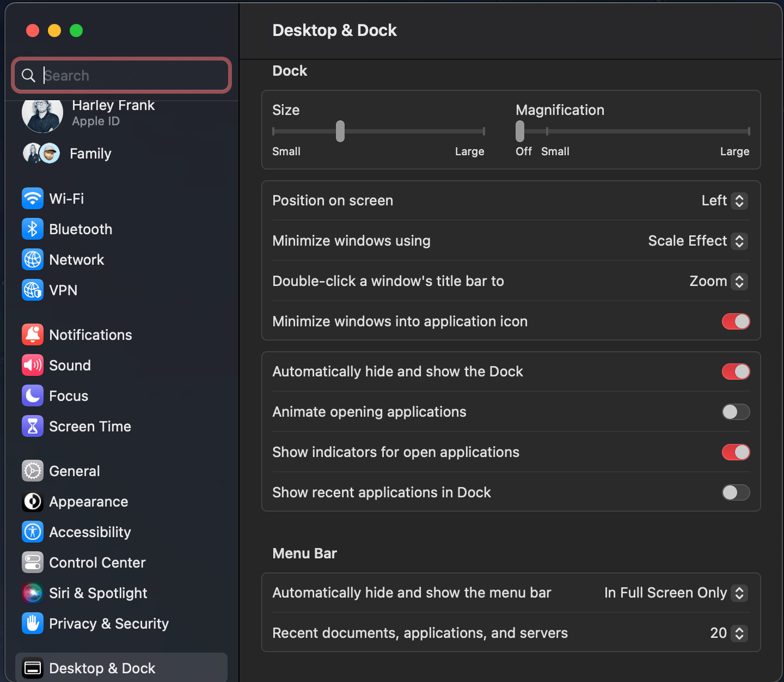
Task: Click the Bluetooth icon in sidebar
Action: (33, 229)
